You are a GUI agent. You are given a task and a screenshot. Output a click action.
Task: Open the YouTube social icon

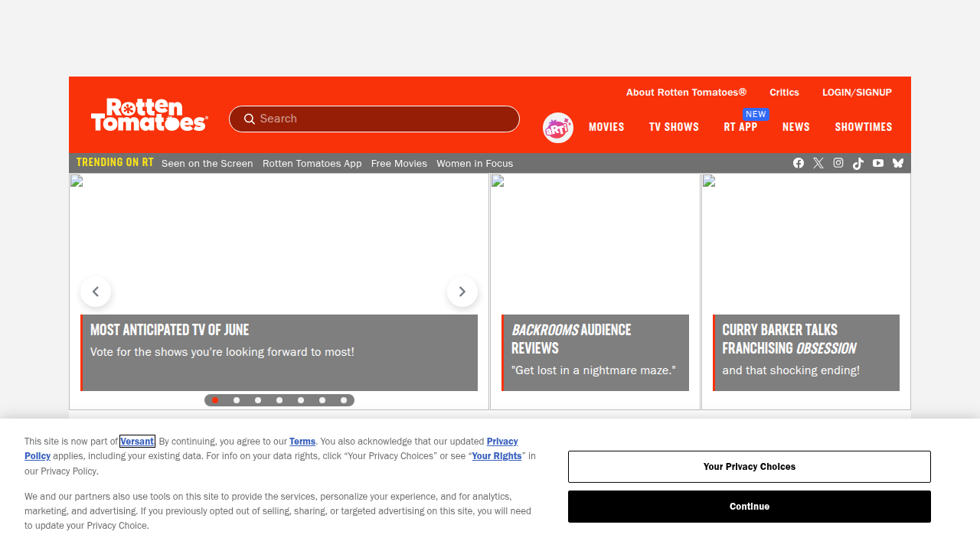(878, 163)
